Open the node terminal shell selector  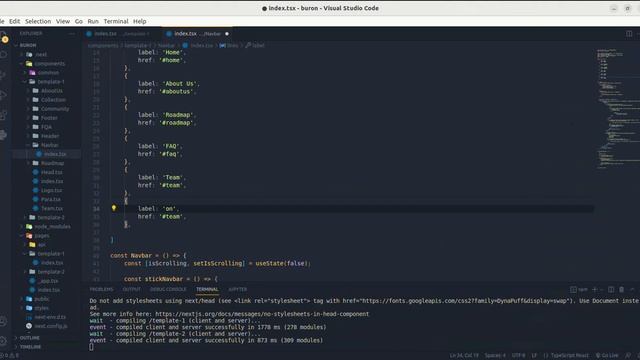pos(580,289)
